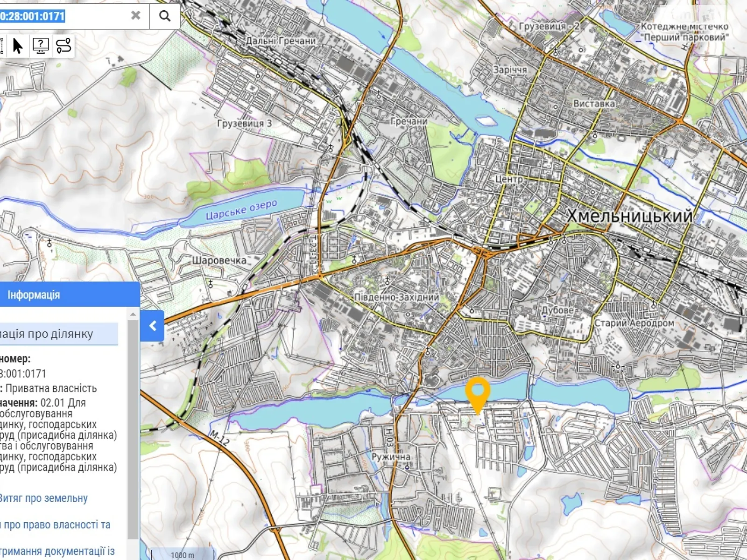Collapse the information side panel
Screen dimensions: 747x560
pos(152,326)
